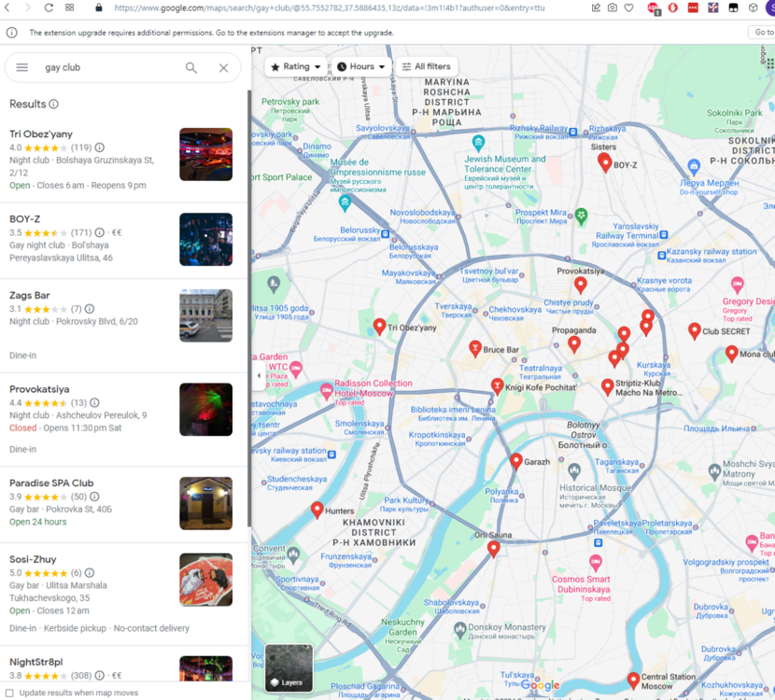The image size is (775, 700).
Task: View the Sosi-Zhuy photo thumbnail
Action: [x=205, y=580]
